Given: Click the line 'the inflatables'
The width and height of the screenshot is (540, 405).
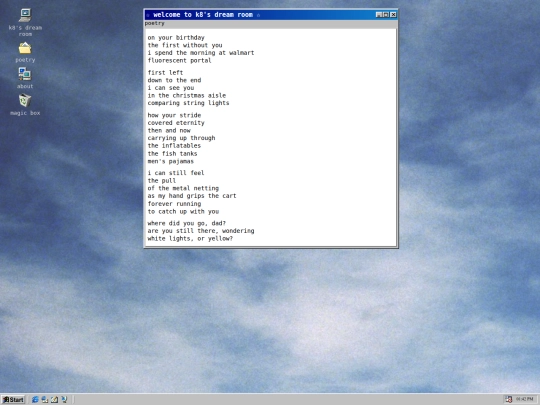Looking at the screenshot, I should [174, 146].
